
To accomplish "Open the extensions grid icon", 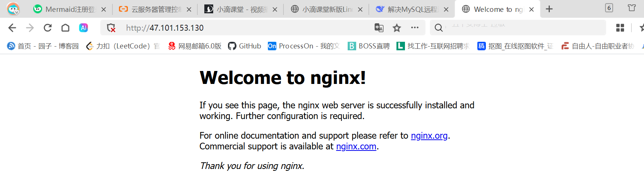I will pyautogui.click(x=620, y=28).
